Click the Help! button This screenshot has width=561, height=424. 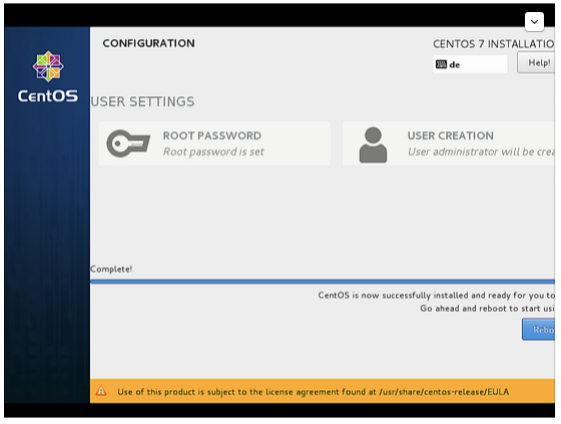pos(536,63)
